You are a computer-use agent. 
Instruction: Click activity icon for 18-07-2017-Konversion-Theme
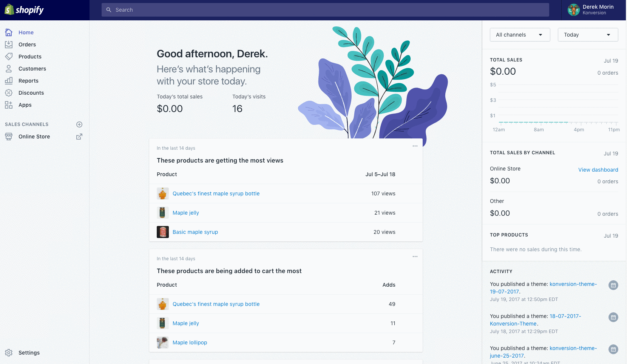pyautogui.click(x=613, y=317)
